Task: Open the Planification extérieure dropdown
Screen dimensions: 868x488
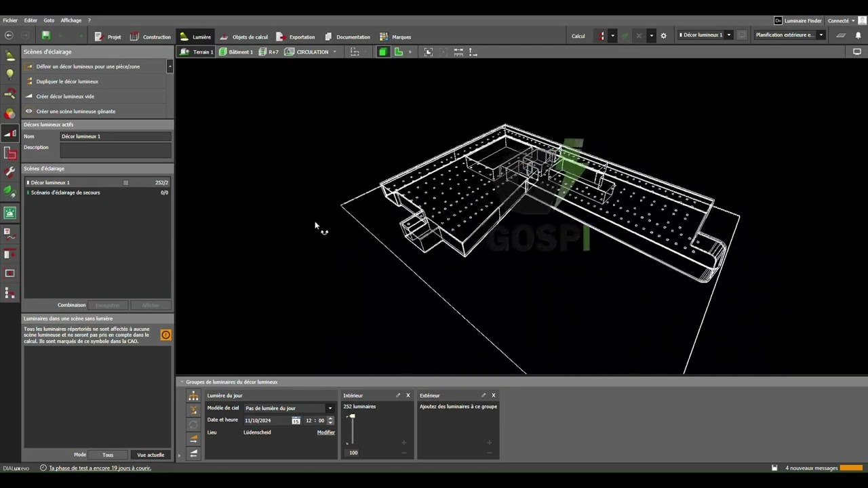Action: [821, 35]
